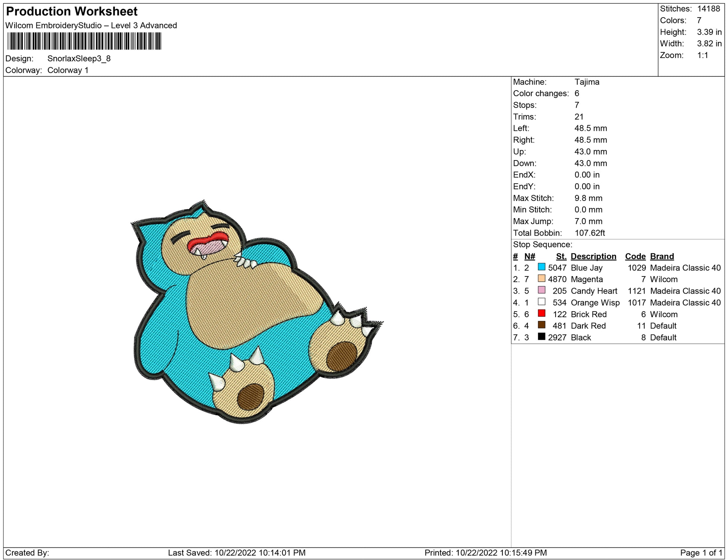This screenshot has height=560, width=728.
Task: Click the white Orange Wisp swatch
Action: (x=541, y=302)
